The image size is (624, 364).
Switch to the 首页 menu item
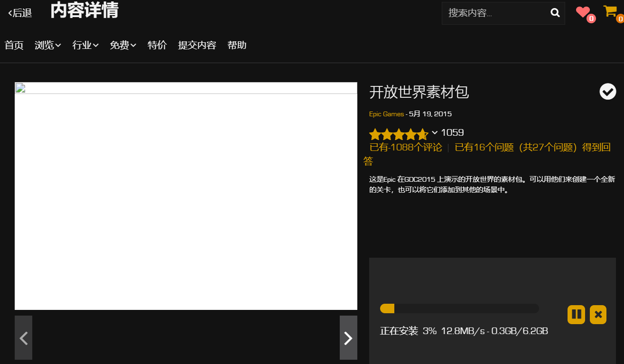(14, 45)
